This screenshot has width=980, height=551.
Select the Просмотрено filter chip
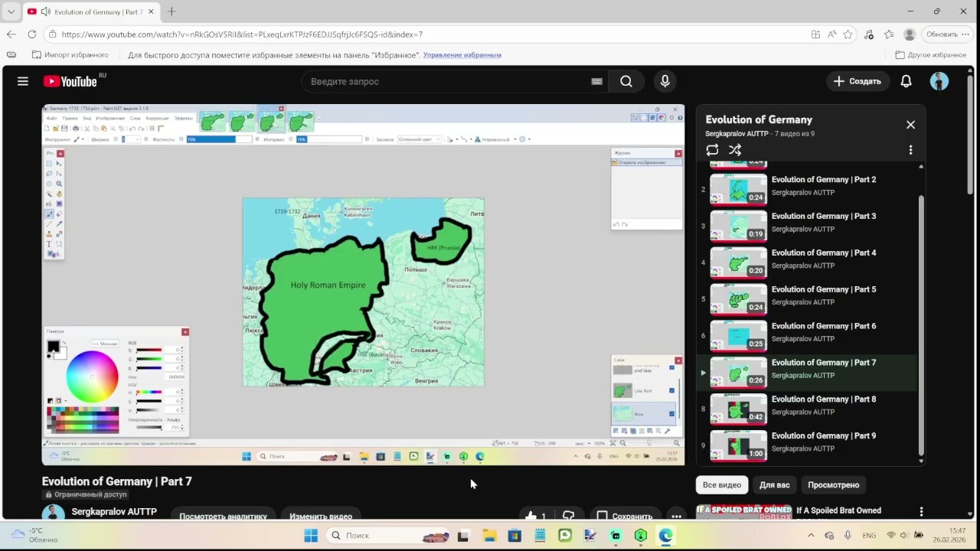[833, 485]
